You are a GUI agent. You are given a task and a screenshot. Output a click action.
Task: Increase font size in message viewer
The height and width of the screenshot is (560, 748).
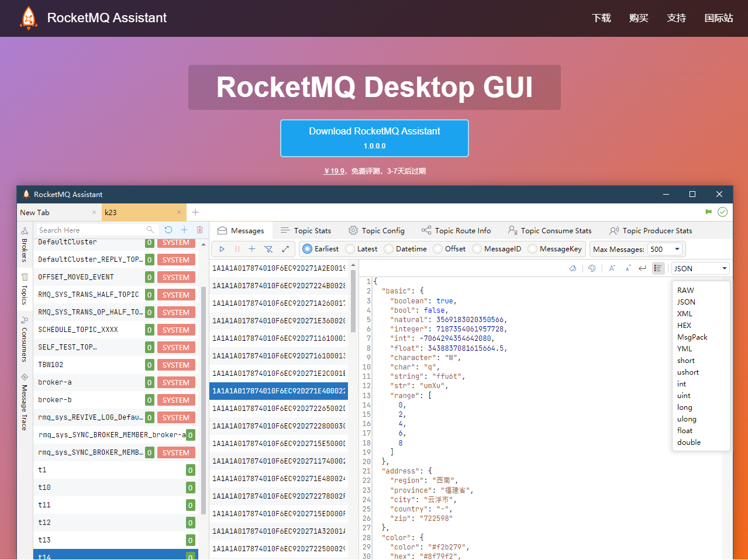pos(611,268)
